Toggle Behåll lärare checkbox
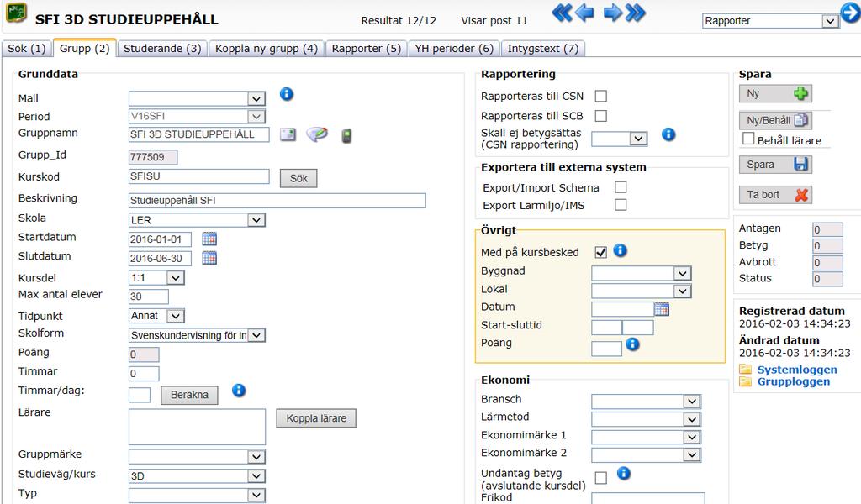 pyautogui.click(x=748, y=139)
